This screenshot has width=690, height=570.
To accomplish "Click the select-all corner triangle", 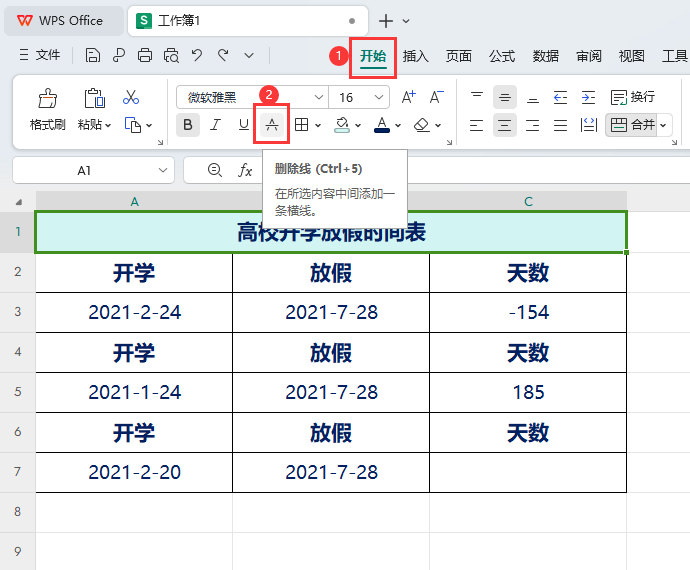I will click(x=18, y=202).
